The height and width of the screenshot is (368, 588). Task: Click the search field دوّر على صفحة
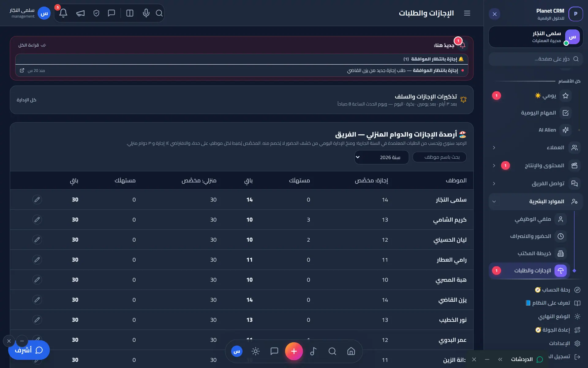tap(536, 59)
